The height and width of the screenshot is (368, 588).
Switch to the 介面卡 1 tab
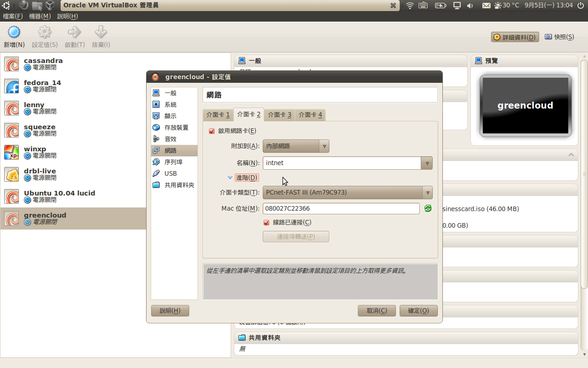[x=218, y=115]
